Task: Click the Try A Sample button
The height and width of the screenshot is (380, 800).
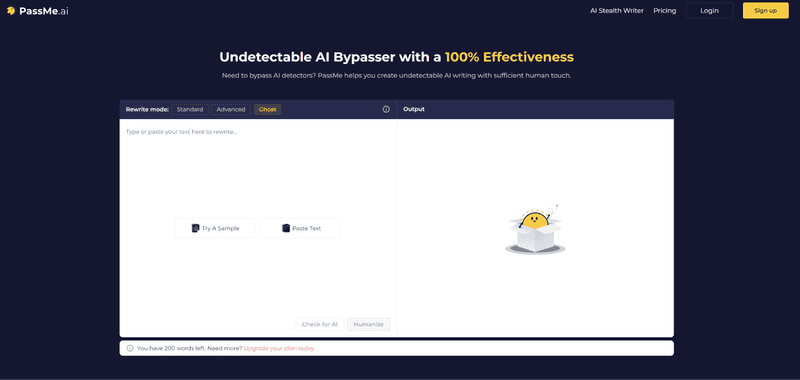Action: point(215,228)
